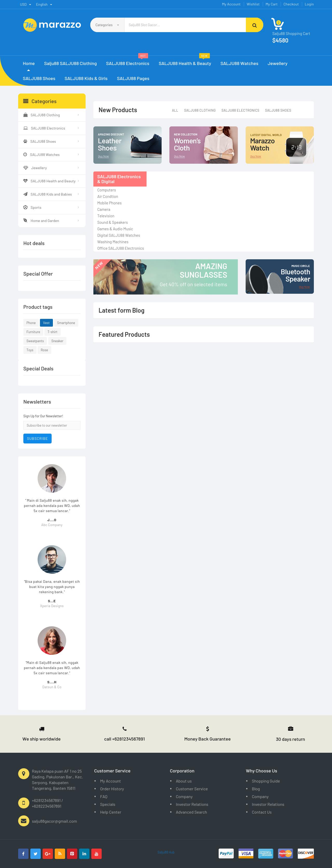Select the PayPal payment logo
The width and height of the screenshot is (332, 868).
(226, 853)
